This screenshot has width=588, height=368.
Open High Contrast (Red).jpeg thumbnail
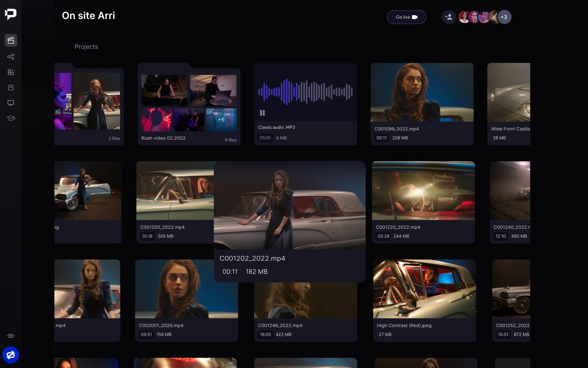424,289
